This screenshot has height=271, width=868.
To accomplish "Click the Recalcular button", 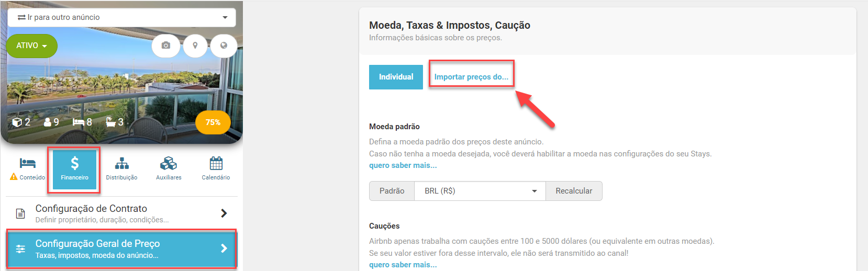I will coord(574,191).
